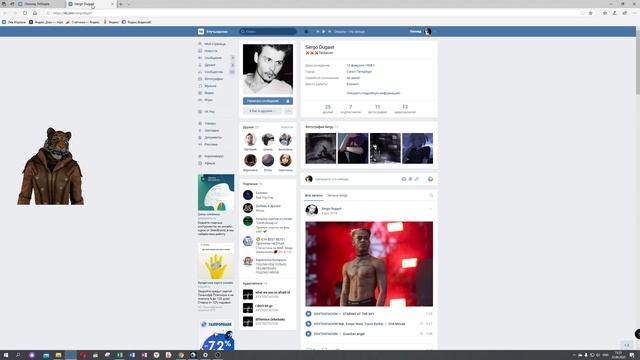The image size is (640, 360).
Task: Click the Реклама icon in left menu
Action: click(200, 144)
